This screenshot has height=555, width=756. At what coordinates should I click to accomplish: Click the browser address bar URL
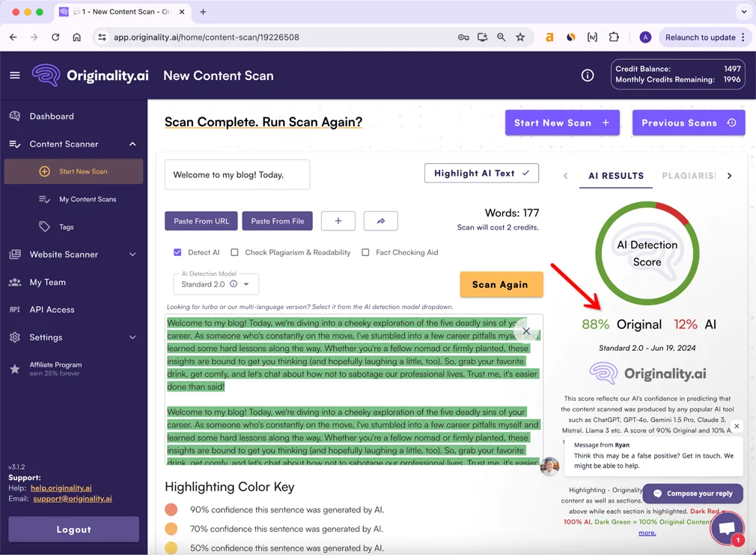pyautogui.click(x=207, y=37)
